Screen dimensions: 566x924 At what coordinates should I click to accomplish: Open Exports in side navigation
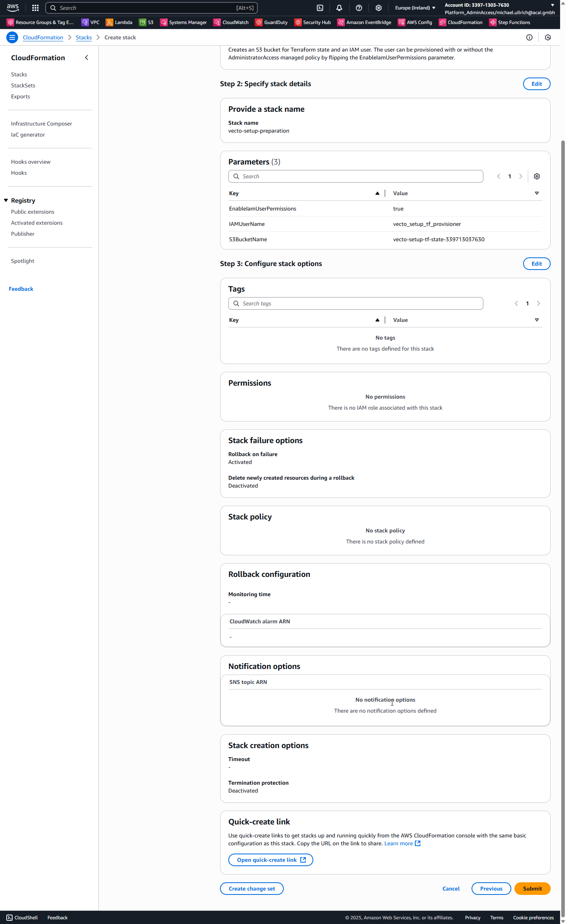[x=20, y=96]
